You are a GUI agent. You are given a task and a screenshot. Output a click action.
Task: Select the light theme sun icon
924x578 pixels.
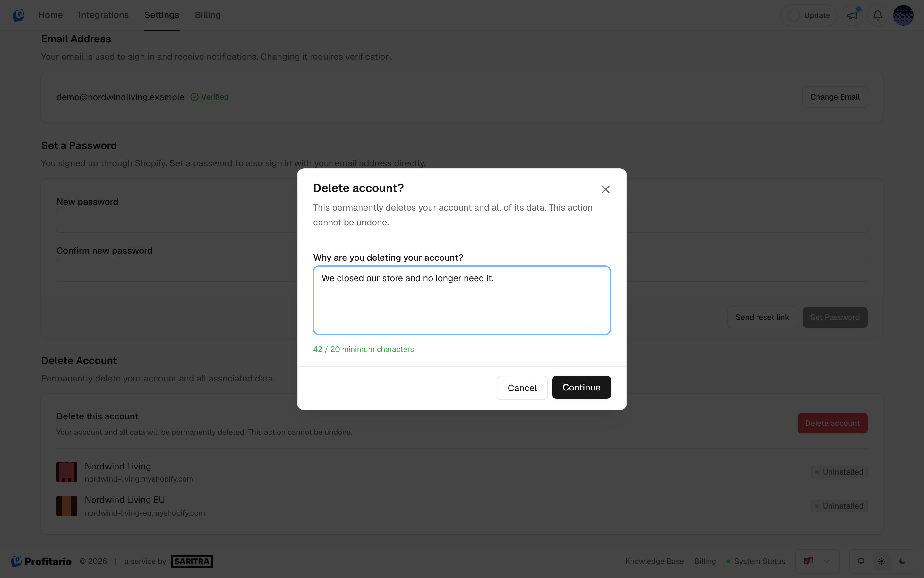coord(882,561)
